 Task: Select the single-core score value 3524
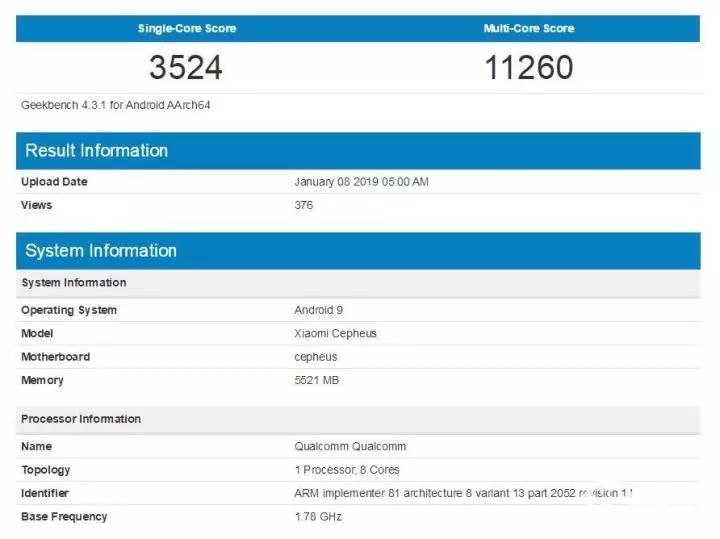(x=186, y=67)
